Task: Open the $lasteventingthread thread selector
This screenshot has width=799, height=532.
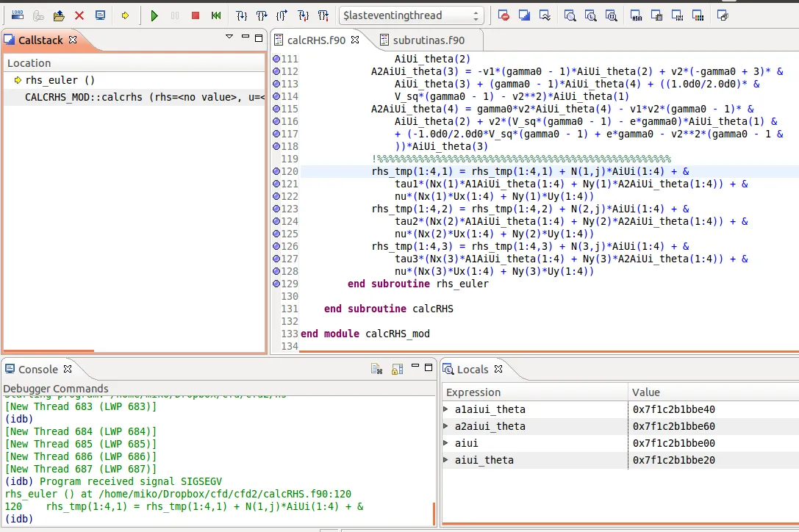Action: coord(411,15)
